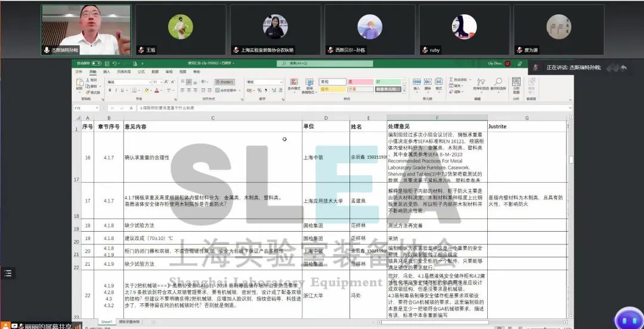The image size is (644, 329).
Task: Click 合并后居中 merge and center
Action: click(226, 90)
